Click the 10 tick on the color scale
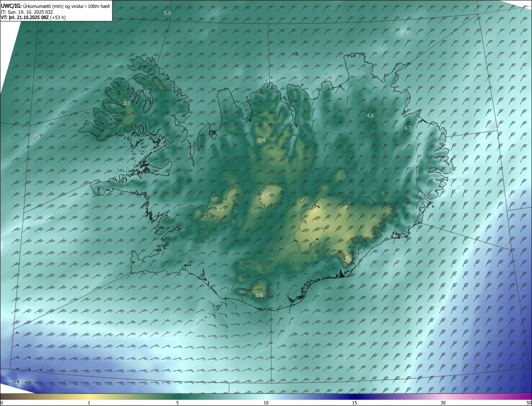The image size is (532, 406). tap(266, 403)
